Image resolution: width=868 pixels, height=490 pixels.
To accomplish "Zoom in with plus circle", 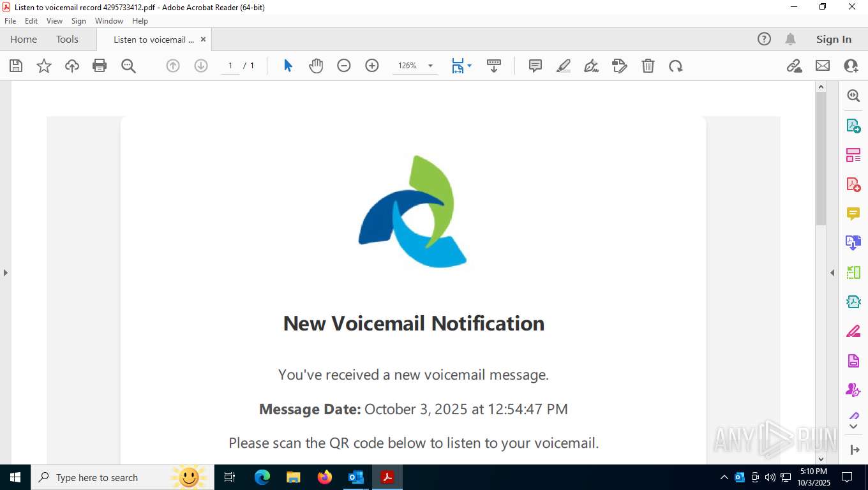I will (372, 66).
